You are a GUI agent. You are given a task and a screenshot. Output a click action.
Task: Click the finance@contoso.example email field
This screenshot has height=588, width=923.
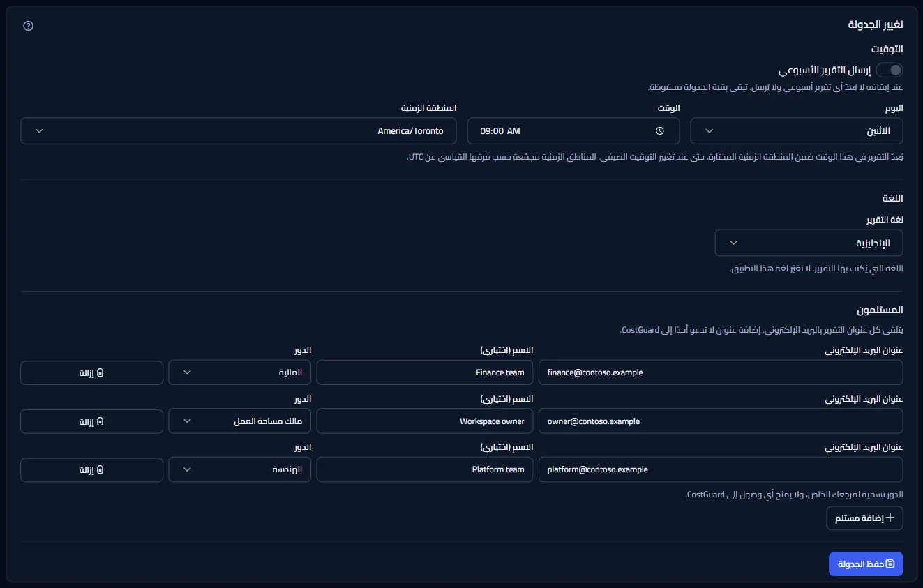point(721,372)
